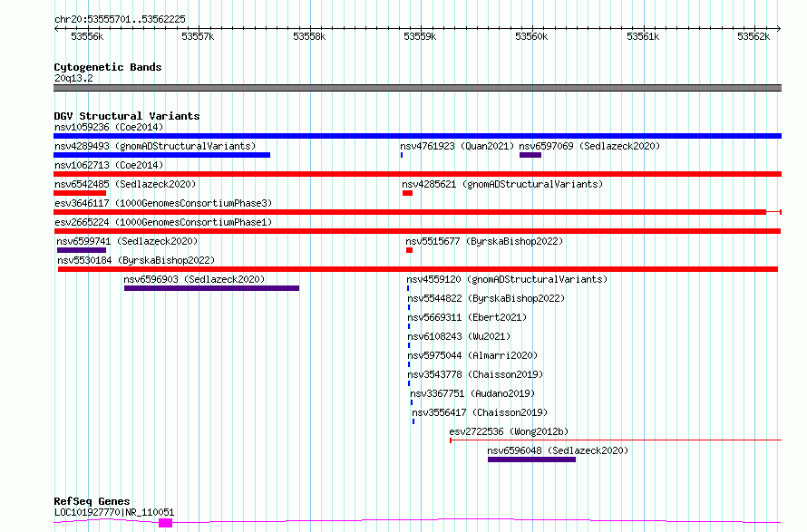This screenshot has width=807, height=532.
Task: Click the nsv1059236 (Coe2014) variant label
Action: coord(109,127)
